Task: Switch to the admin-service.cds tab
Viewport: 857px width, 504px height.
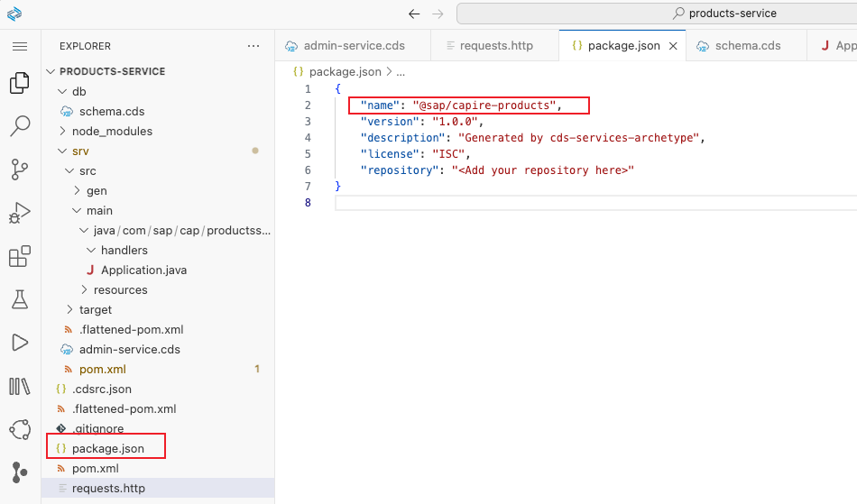Action: point(354,45)
